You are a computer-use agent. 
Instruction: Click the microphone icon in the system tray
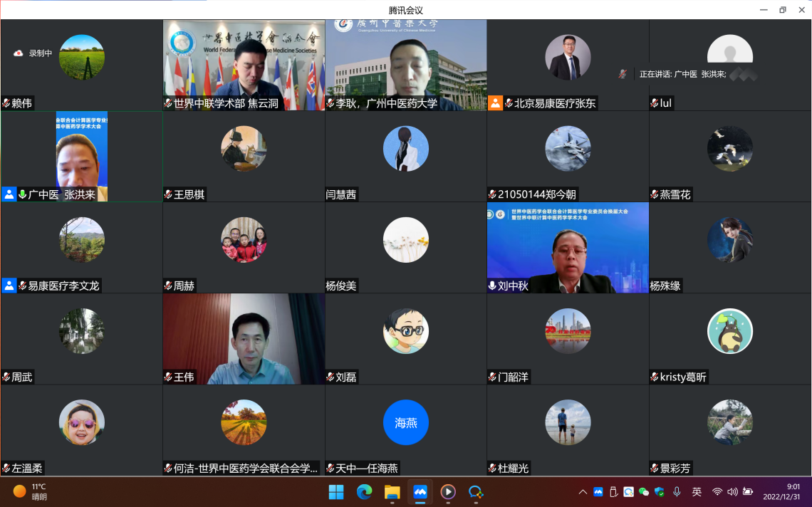tap(677, 492)
